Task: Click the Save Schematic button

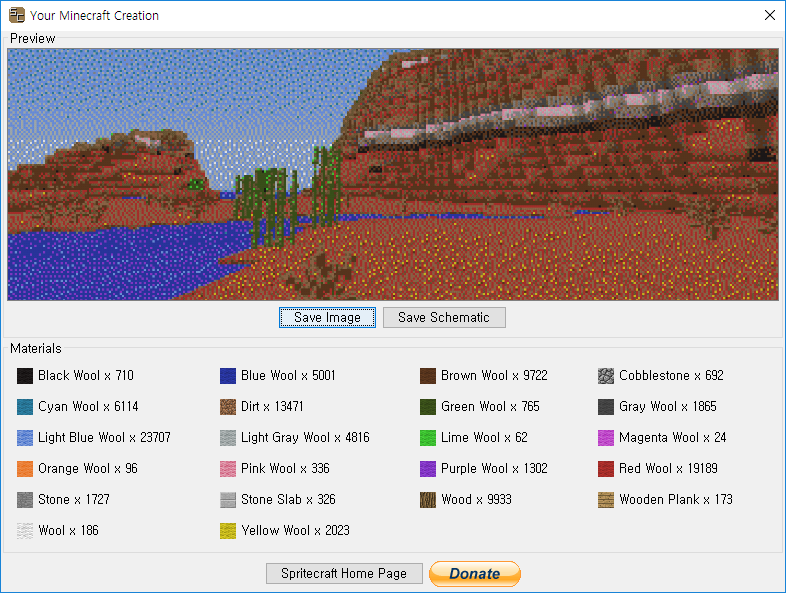Action: coord(444,317)
